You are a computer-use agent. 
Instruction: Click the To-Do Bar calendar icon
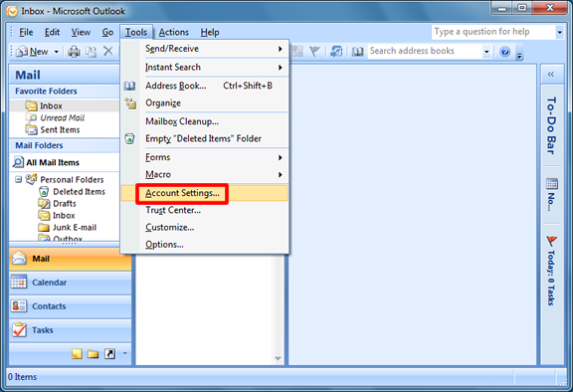[x=552, y=183]
